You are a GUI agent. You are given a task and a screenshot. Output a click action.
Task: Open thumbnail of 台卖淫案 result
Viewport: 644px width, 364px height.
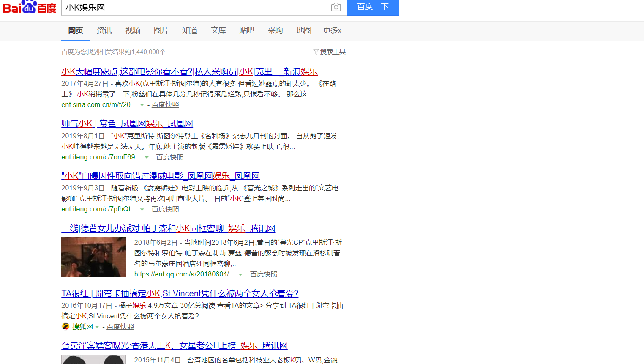tap(93, 359)
